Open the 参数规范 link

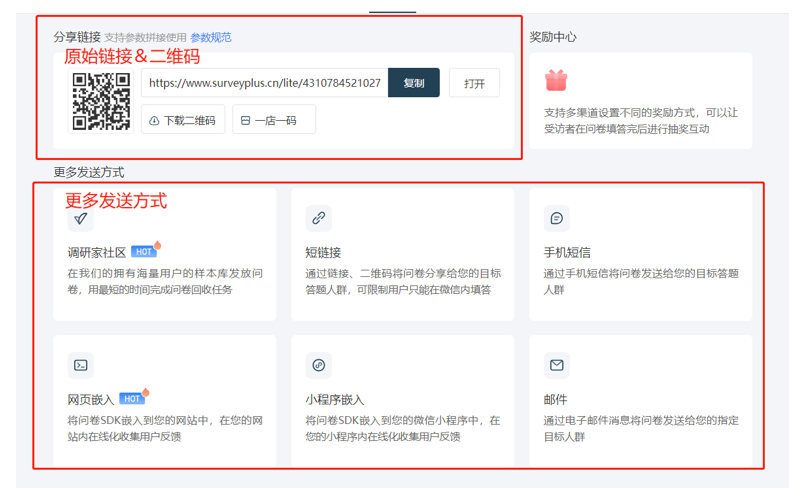211,37
